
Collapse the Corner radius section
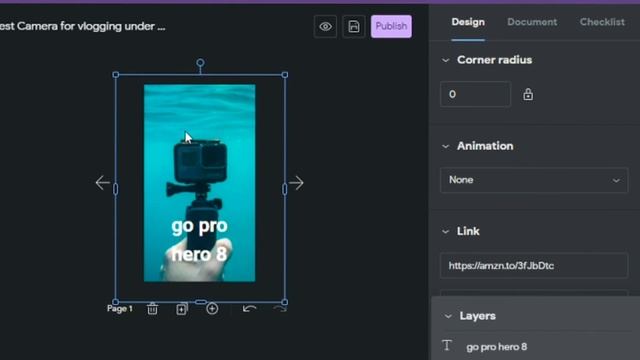pos(446,60)
